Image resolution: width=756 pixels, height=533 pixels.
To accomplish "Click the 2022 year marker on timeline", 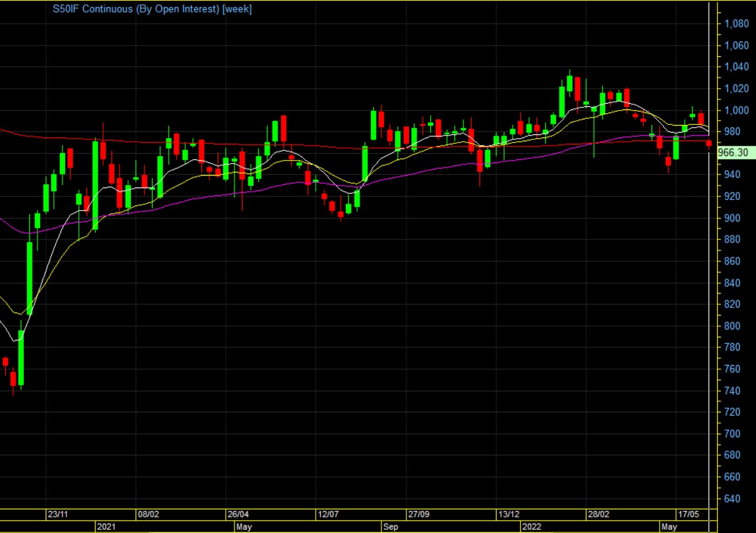I will pyautogui.click(x=532, y=527).
